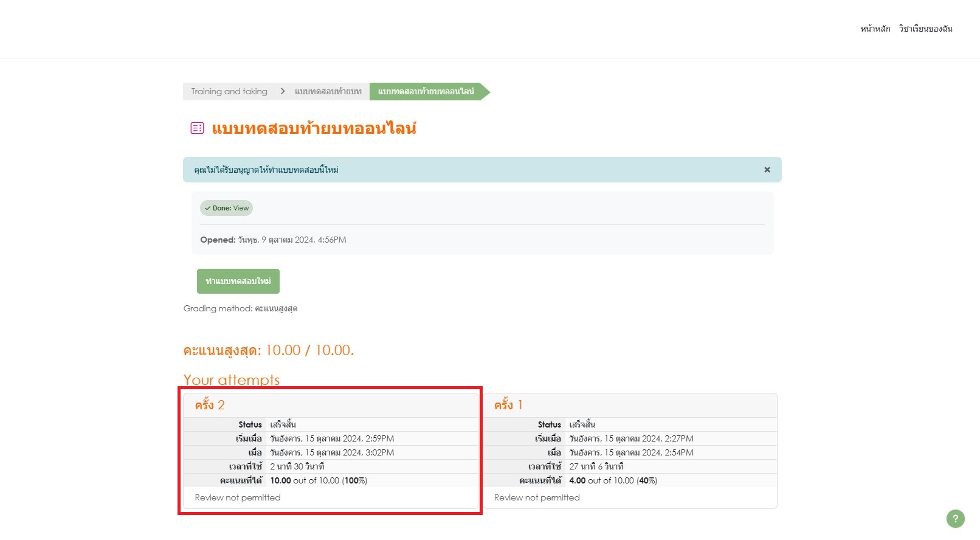Select the ครั้ง 1 attempt heading
The image size is (980, 540).
click(508, 405)
